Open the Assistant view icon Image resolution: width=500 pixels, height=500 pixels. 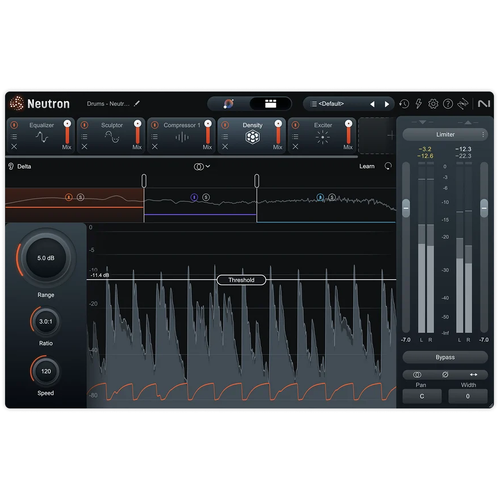(229, 104)
